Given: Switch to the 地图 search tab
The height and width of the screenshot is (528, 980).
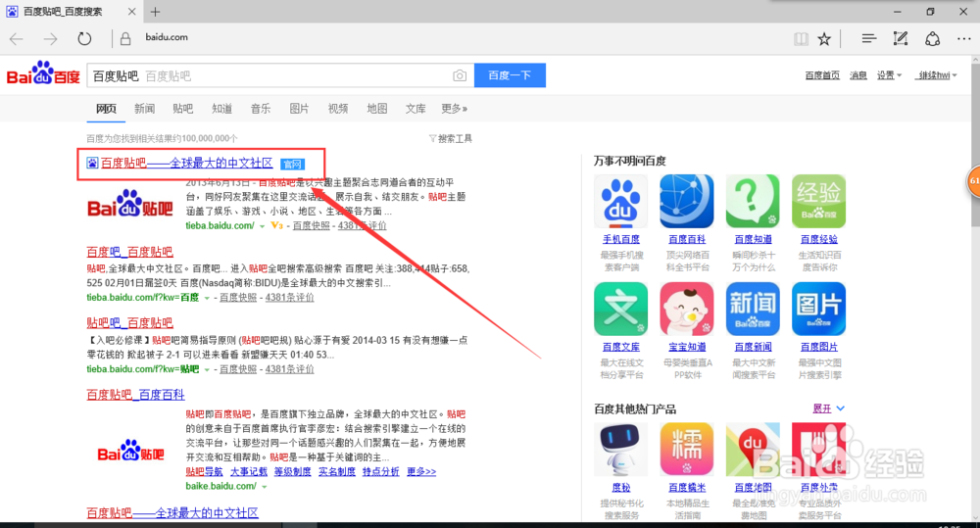Looking at the screenshot, I should click(377, 109).
